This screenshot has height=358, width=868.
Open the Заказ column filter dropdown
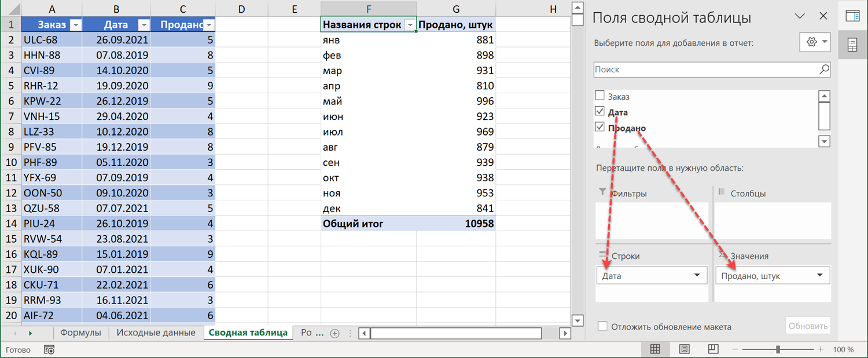pos(75,25)
